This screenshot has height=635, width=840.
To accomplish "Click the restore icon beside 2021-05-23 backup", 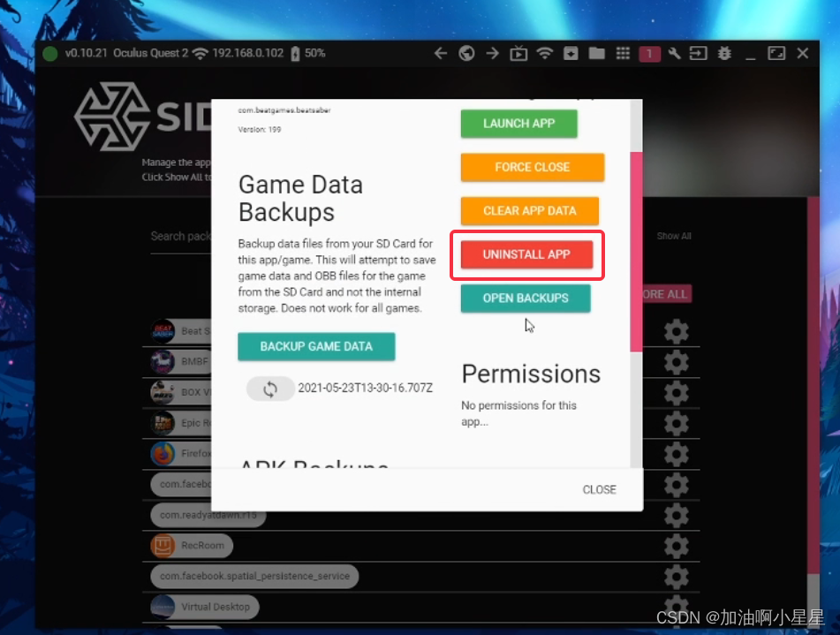I will (x=270, y=389).
